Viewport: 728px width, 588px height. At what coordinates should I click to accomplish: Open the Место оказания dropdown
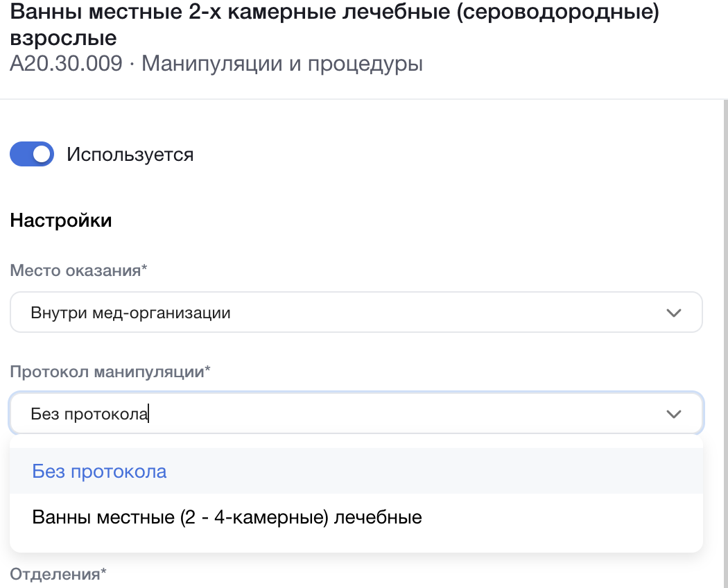[356, 313]
